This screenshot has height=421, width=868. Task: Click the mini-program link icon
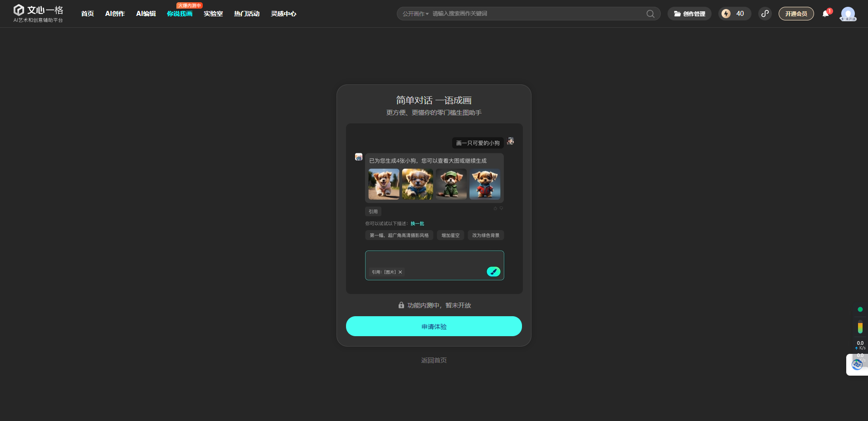tap(765, 14)
